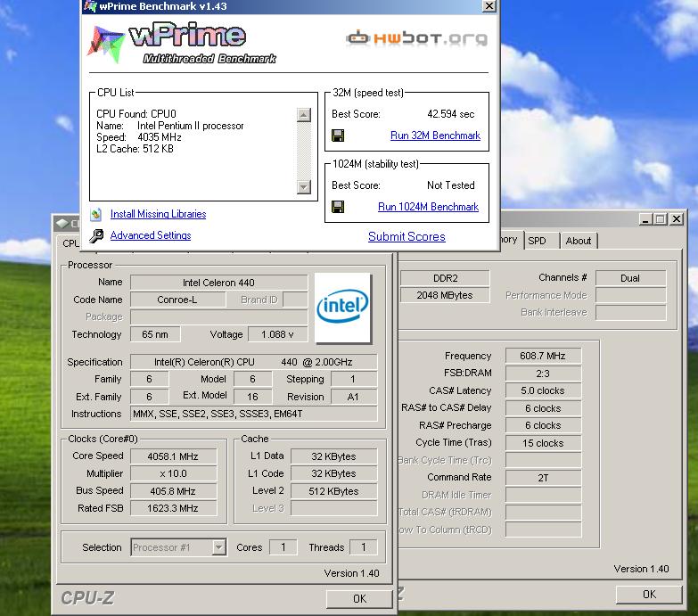698x616 pixels.
Task: Click the Intel Pentium II processor name line
Action: 170,126
